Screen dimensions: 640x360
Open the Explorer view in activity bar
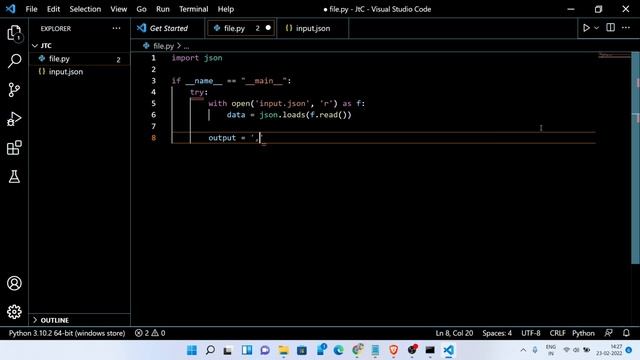tap(14, 33)
